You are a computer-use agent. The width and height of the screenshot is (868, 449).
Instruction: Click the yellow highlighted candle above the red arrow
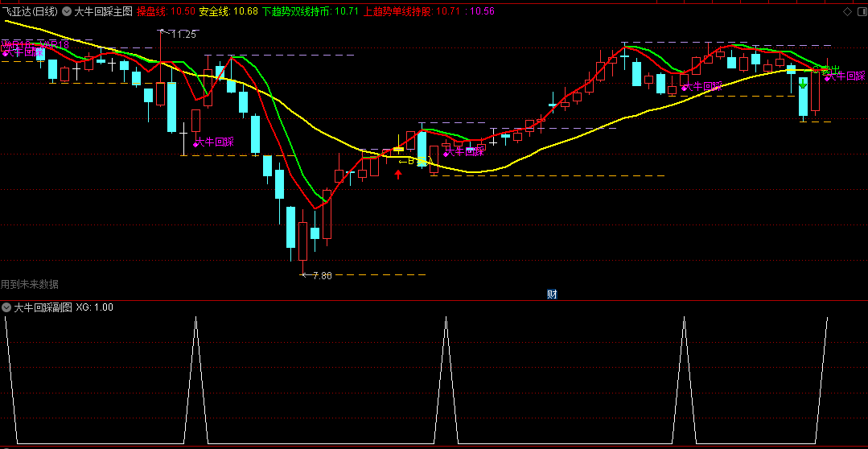tap(398, 149)
